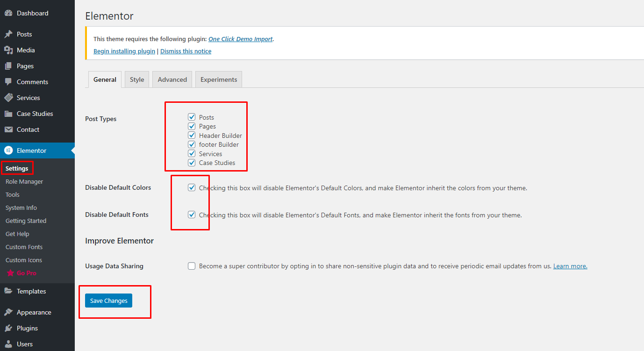
Task: Open the Advanced settings tab
Action: (172, 79)
